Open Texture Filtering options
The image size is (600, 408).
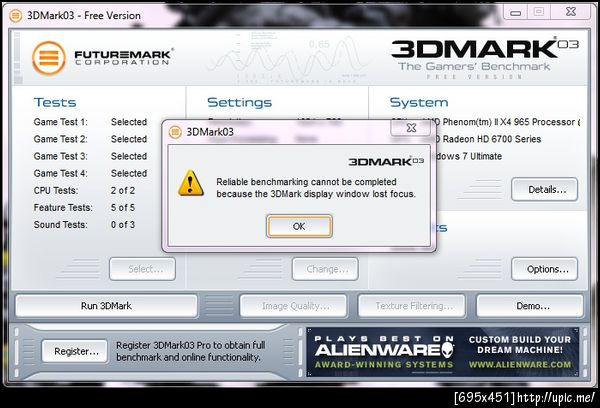click(412, 306)
